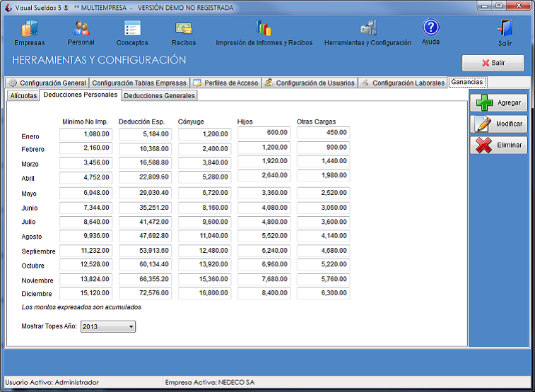
Task: Click Noviembre Mínimo No Imp. field 13,824.00
Action: tap(86, 279)
